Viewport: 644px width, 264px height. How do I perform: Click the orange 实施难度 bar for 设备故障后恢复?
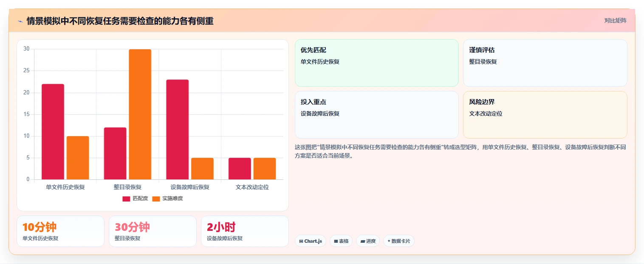202,169
